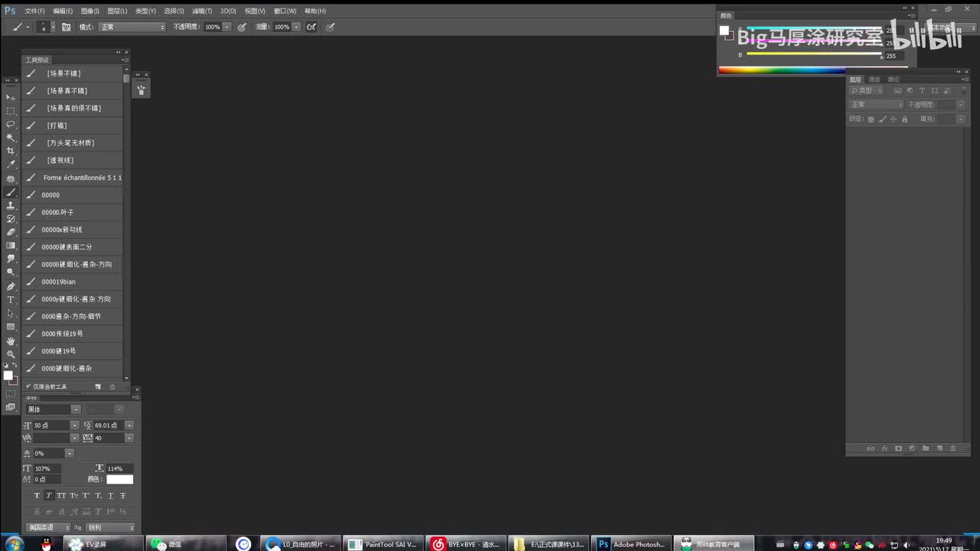
Task: Open EV录屏 from the taskbar
Action: coord(103,544)
